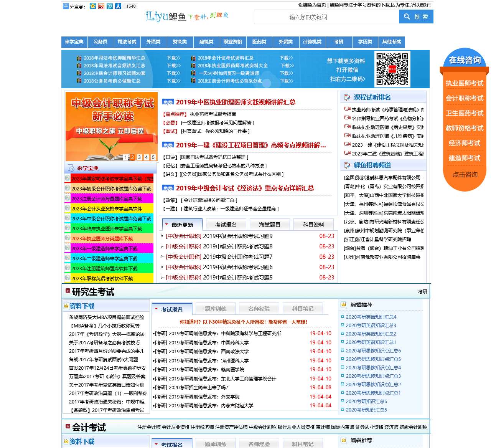
Task: Share the page to Sina Weibo
Action: pos(101,6)
